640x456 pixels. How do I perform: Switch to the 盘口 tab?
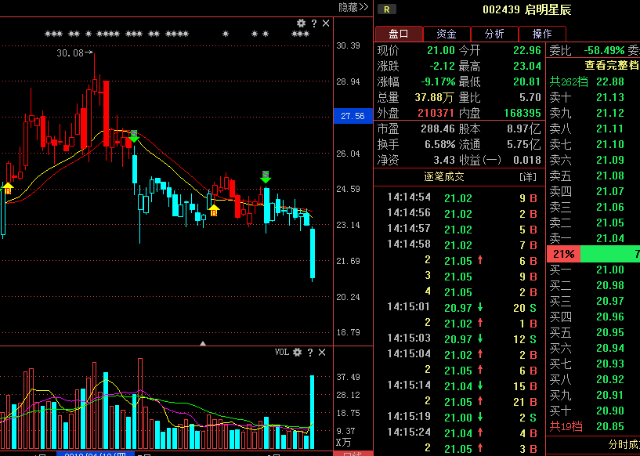399,34
